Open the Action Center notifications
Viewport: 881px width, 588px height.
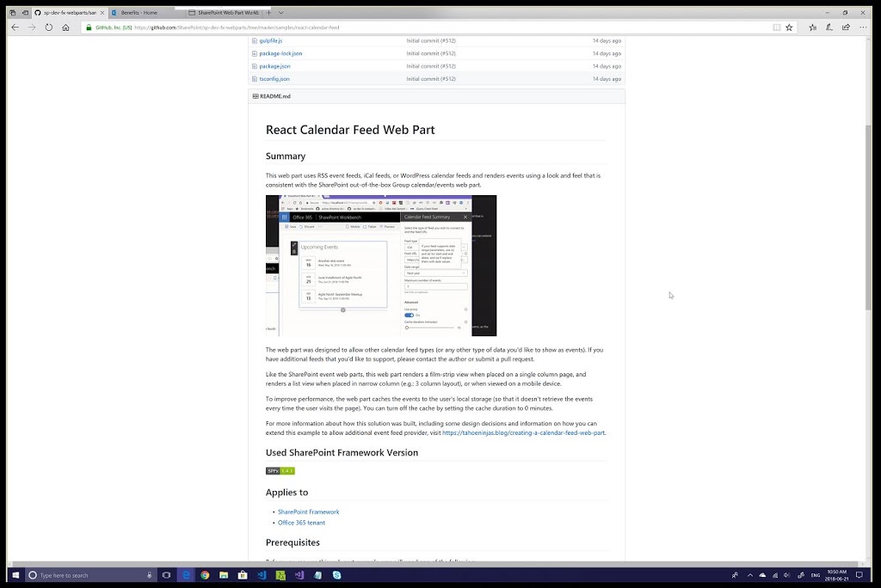click(859, 575)
